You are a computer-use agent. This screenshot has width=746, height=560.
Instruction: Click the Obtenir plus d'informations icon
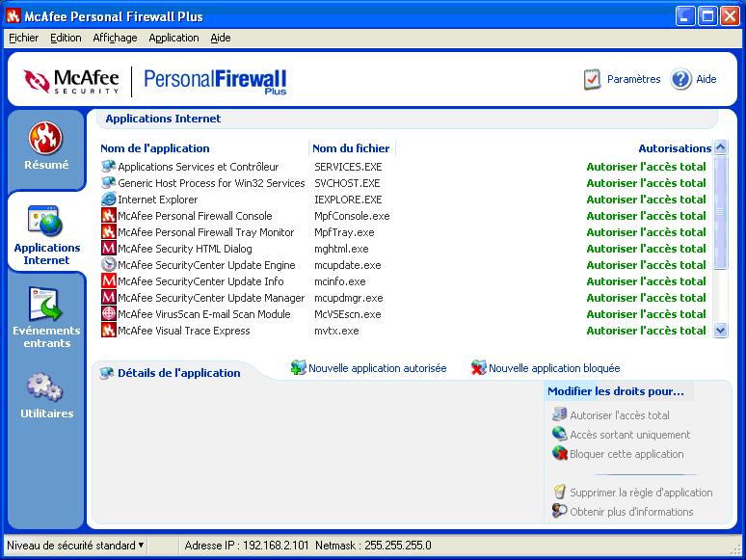(559, 511)
